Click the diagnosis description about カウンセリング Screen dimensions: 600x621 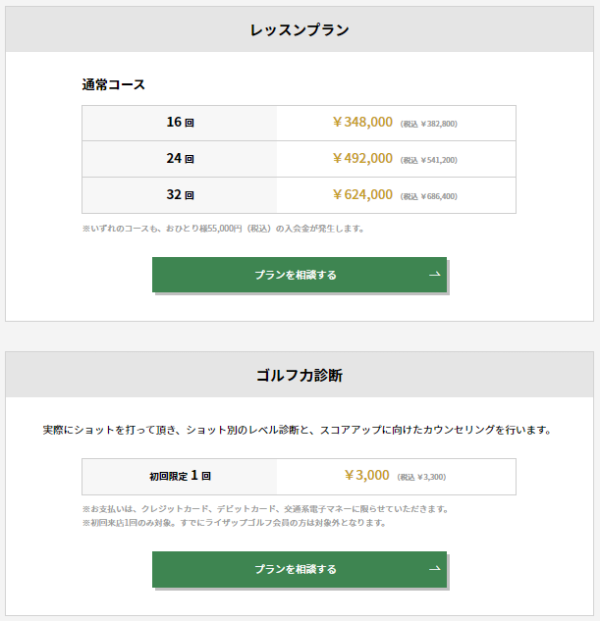tap(297, 430)
